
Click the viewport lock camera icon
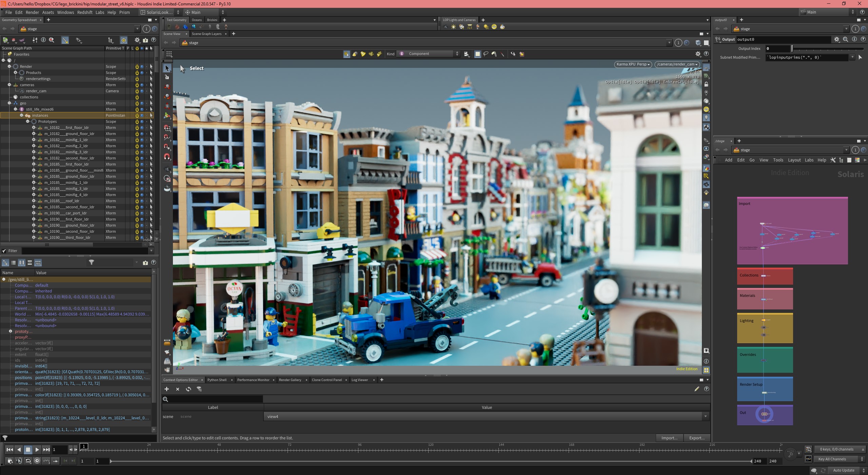click(706, 84)
